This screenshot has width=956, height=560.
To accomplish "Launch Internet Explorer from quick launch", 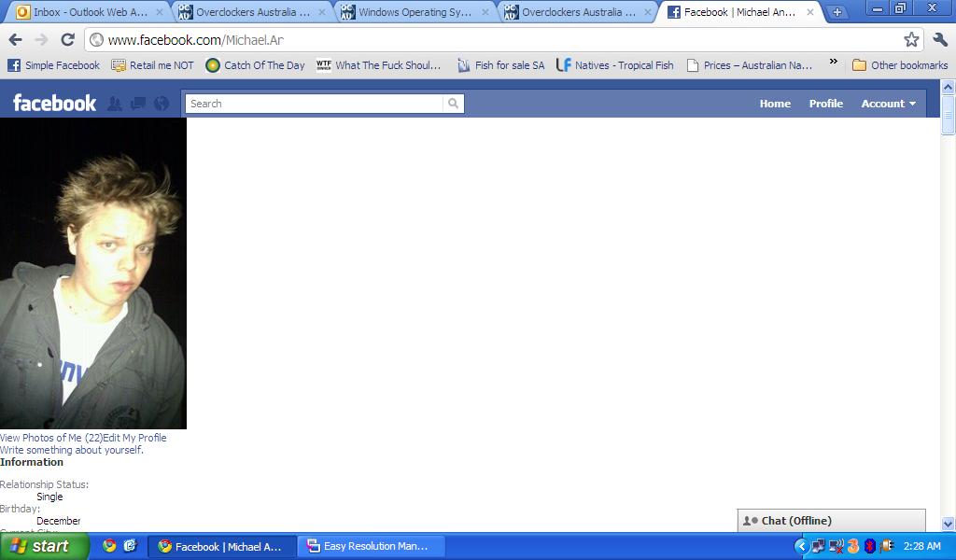I will point(130,545).
